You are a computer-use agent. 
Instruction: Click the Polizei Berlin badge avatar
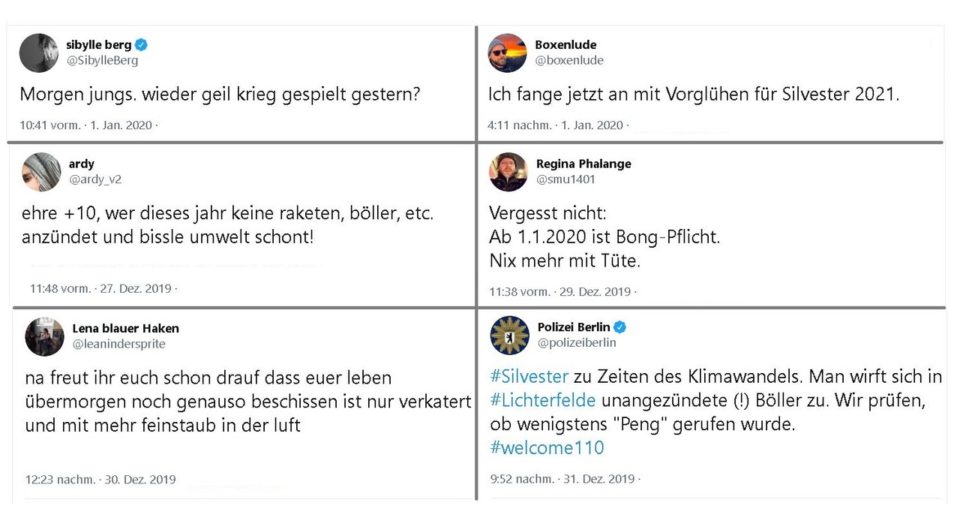509,335
